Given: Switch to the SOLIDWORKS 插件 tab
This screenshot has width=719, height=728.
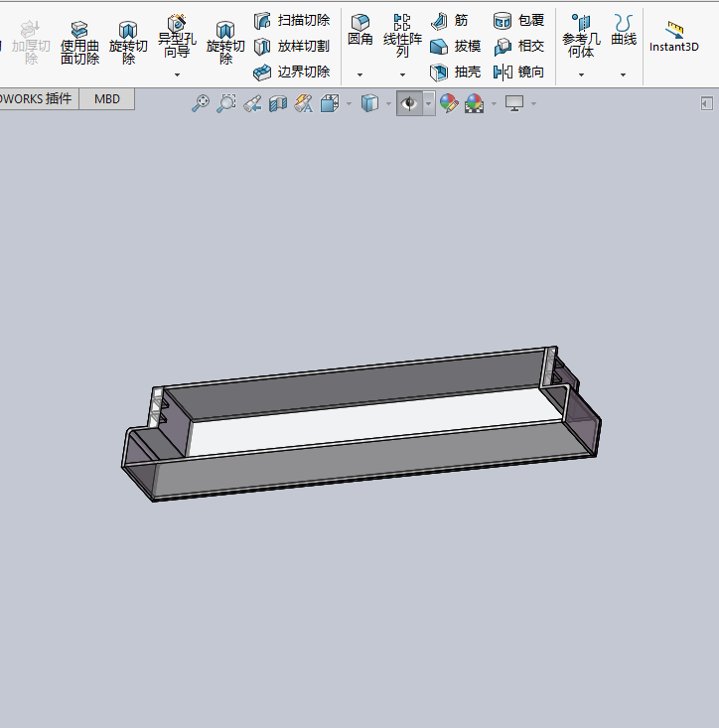Looking at the screenshot, I should coord(39,99).
